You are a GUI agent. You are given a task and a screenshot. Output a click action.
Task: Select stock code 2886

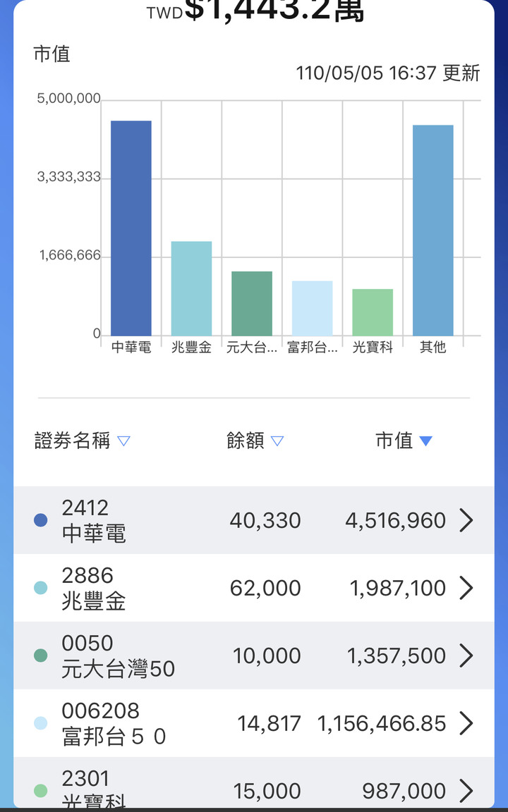87,575
